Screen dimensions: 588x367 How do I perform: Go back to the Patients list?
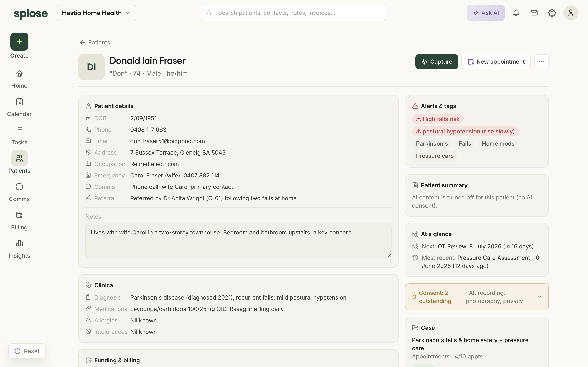tap(95, 42)
